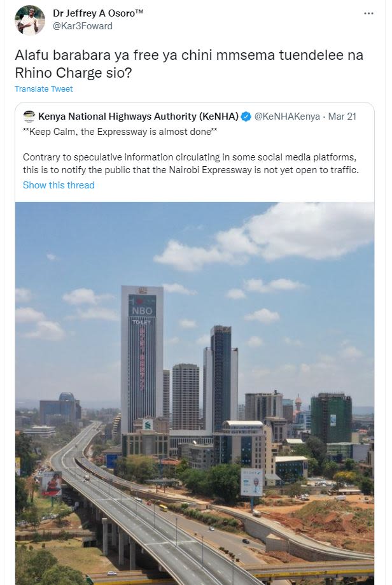This screenshot has width=392, height=585.
Task: Open the tweet's three-dot more options menu
Action: pos(368,13)
